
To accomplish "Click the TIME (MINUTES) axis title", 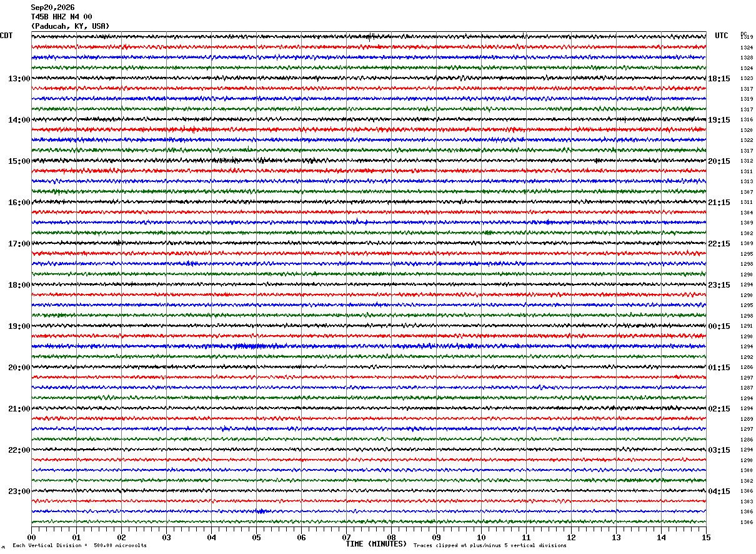I will [x=376, y=544].
